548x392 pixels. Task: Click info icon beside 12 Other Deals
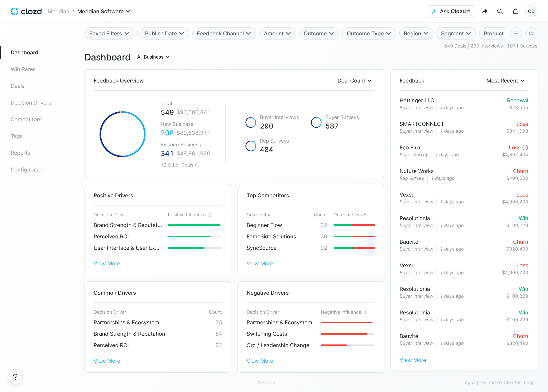[197, 165]
